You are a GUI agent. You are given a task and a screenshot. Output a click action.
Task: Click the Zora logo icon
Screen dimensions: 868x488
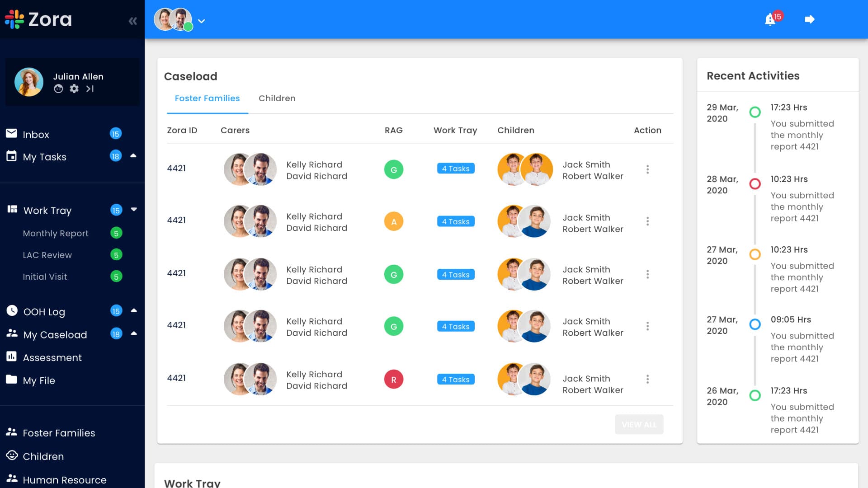click(x=14, y=19)
